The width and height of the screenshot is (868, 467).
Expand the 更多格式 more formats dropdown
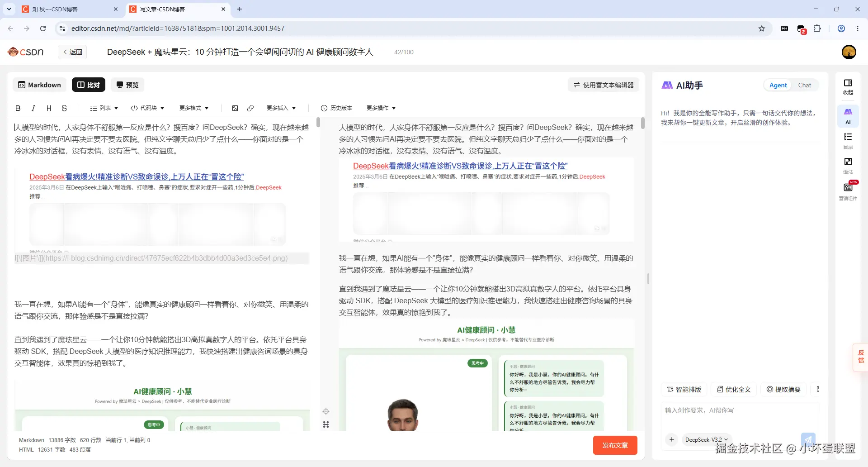point(194,108)
